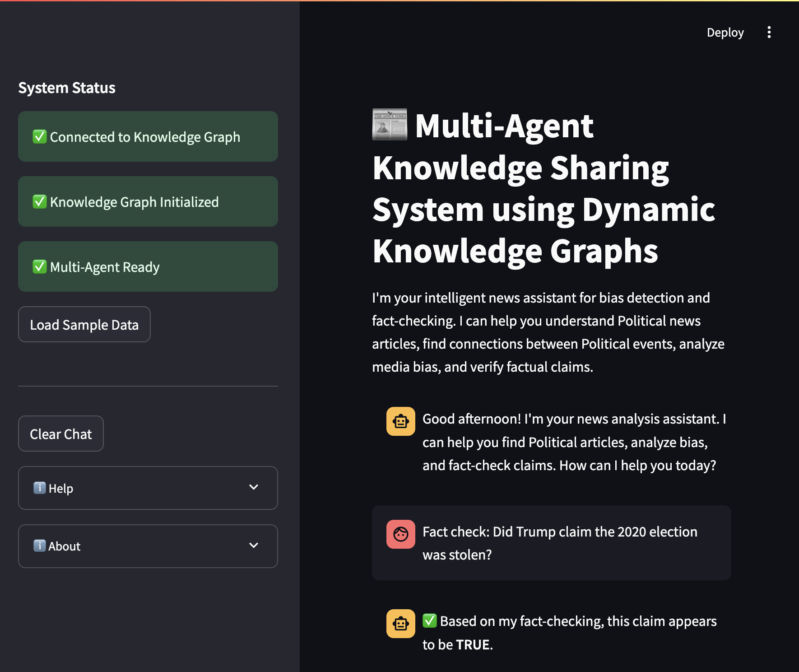
Task: Click the info icon next to About
Action: [x=40, y=546]
